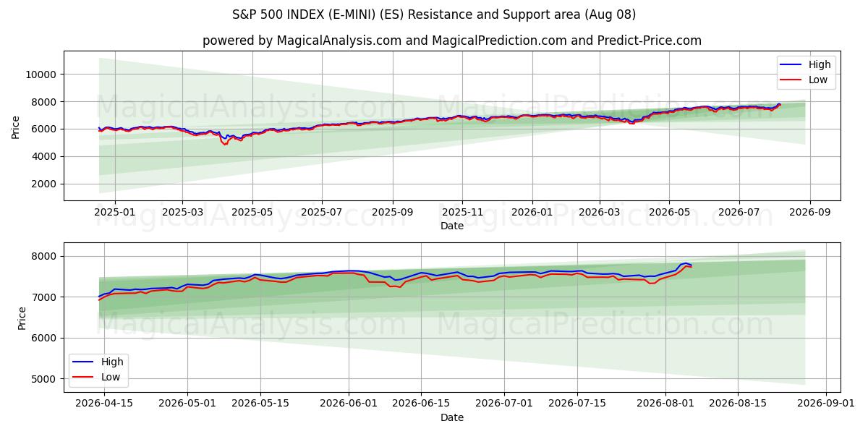Click the 2026-07-01 date label on the bottom chart

(505, 404)
